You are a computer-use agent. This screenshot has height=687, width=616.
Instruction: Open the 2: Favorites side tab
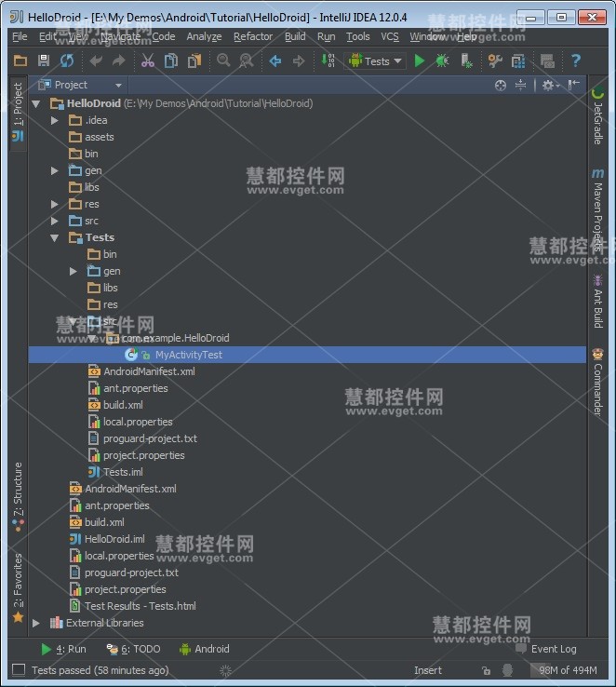(18, 587)
